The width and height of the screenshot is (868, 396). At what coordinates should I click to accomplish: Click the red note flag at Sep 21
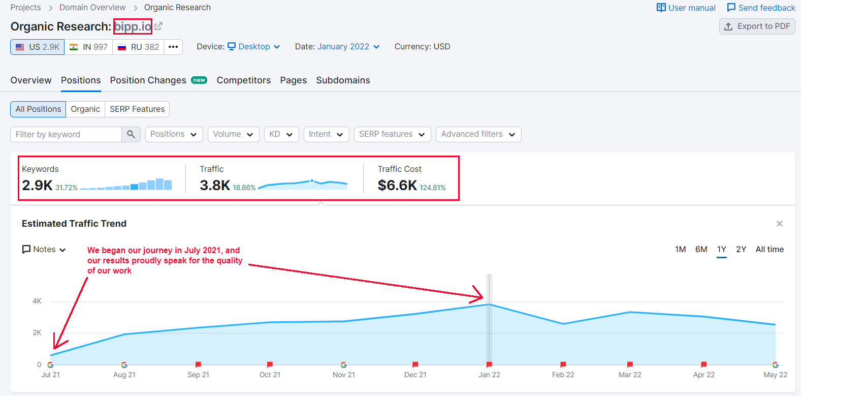[x=198, y=364]
